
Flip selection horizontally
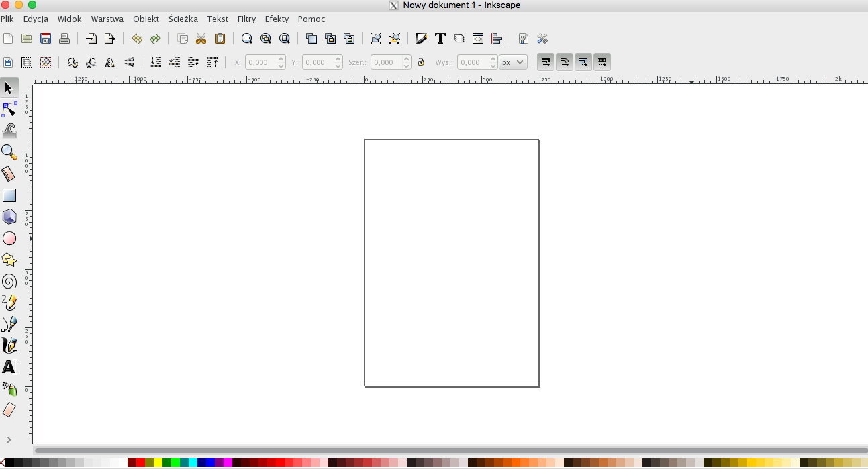[110, 62]
